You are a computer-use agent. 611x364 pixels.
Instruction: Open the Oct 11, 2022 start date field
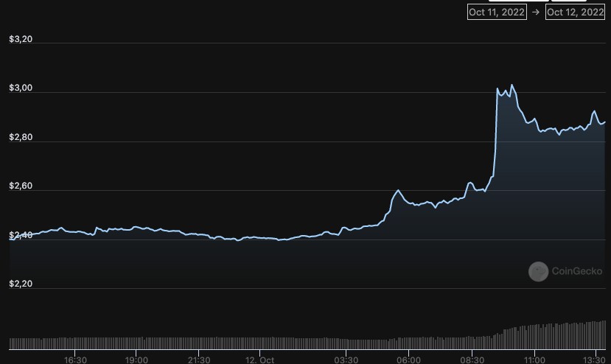[497, 13]
